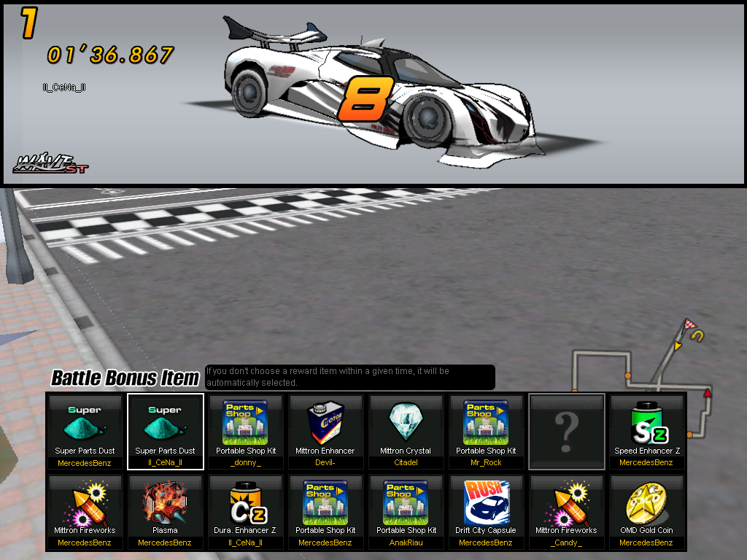Click player name _donny_ under Shop Kit
The image size is (747, 560).
pos(245,463)
